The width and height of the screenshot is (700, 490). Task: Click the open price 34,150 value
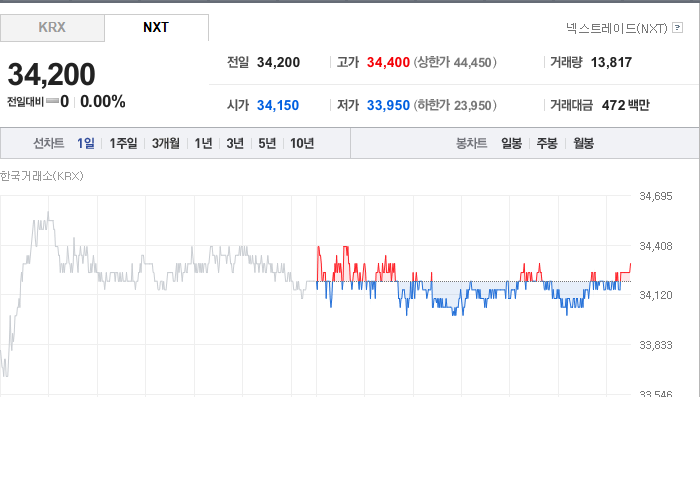click(278, 105)
